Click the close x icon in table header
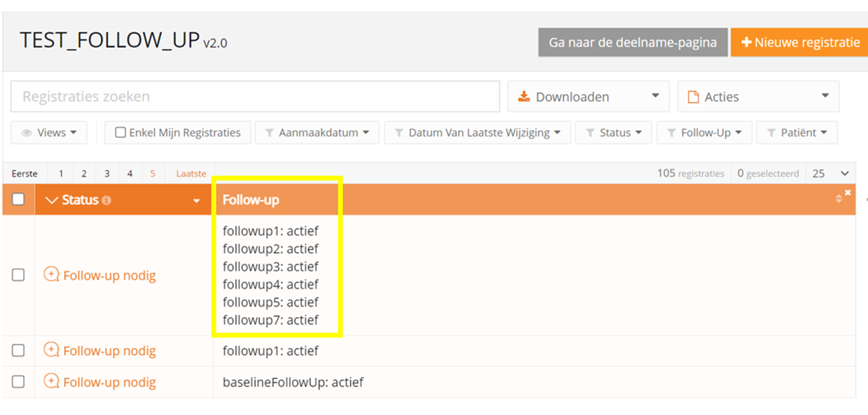Viewport: 868px width, 415px height. click(x=848, y=193)
